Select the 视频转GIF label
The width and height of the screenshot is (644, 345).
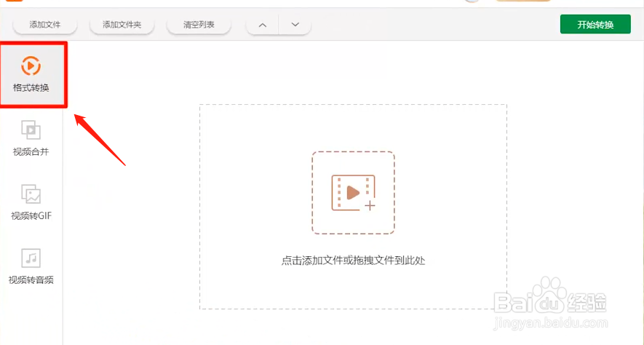(x=31, y=215)
